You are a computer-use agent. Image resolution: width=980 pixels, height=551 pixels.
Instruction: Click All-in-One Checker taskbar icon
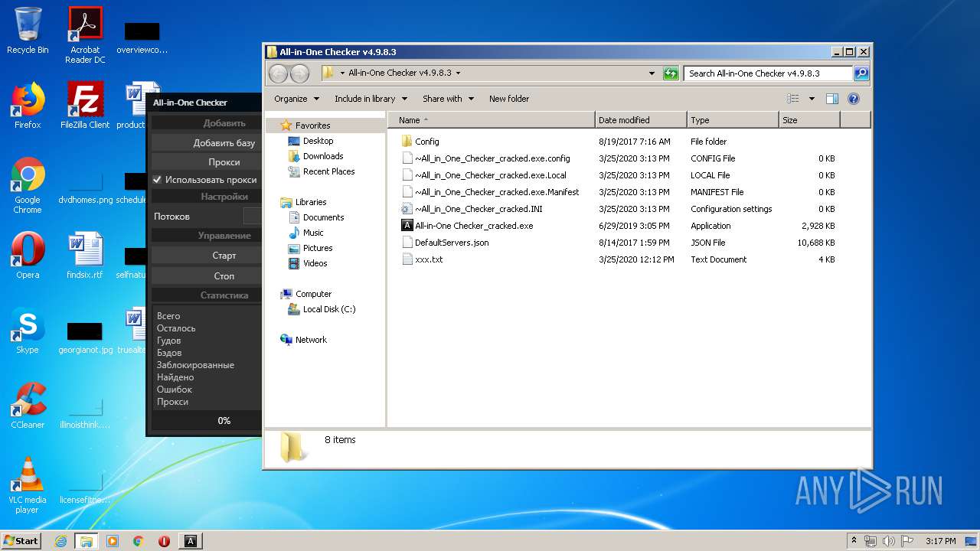click(x=191, y=541)
